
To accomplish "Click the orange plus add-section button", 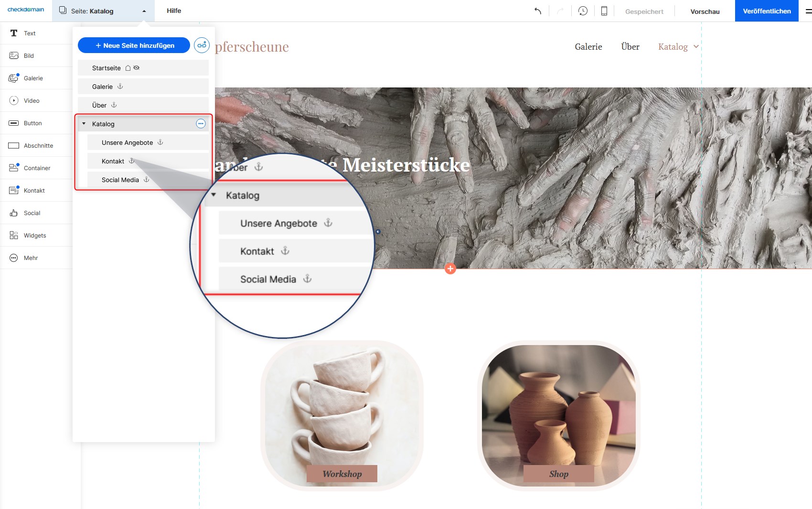I will tap(450, 269).
